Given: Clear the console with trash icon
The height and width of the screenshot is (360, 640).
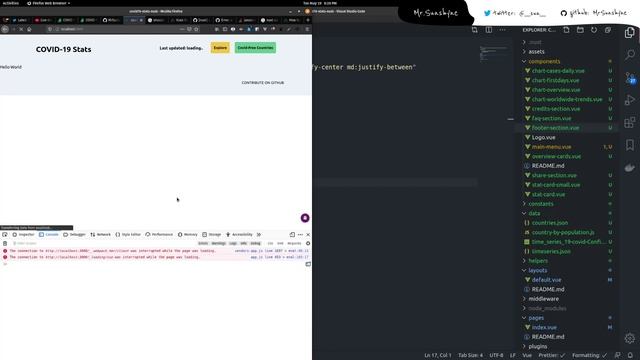Looking at the screenshot, I should pyautogui.click(x=5, y=243).
